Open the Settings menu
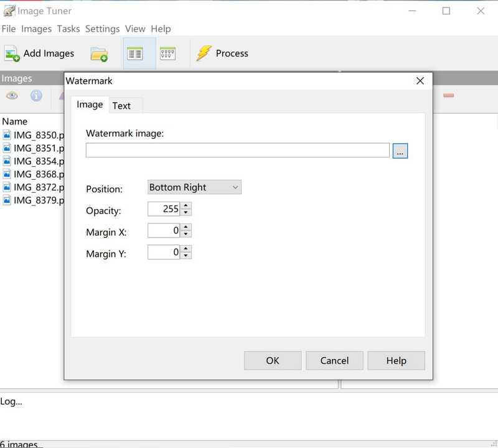This screenshot has width=498, height=448. pos(102,29)
